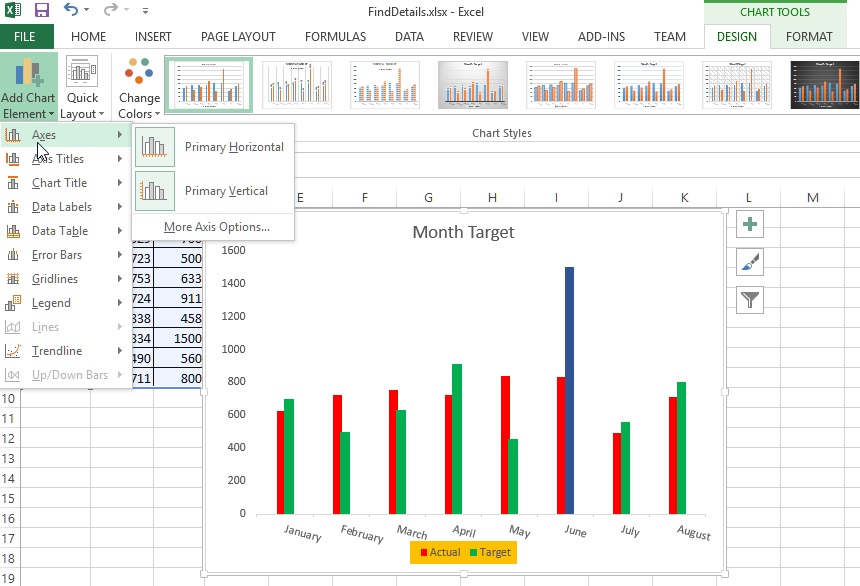Switch to the ADD-INS tab
860x586 pixels.
point(601,37)
